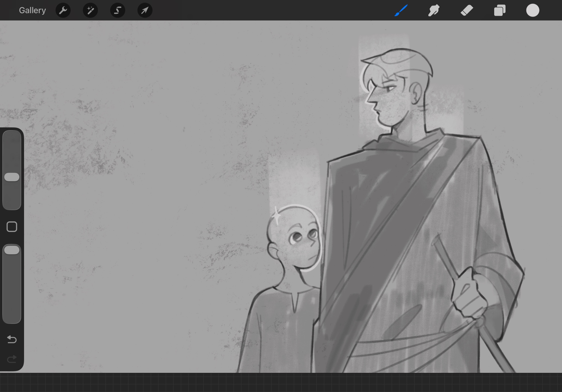562x392 pixels.
Task: Click the top of brush size slider track
Action: click(x=12, y=136)
